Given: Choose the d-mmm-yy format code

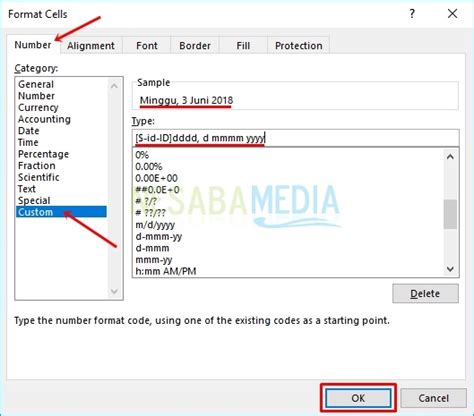Looking at the screenshot, I should tap(288, 237).
